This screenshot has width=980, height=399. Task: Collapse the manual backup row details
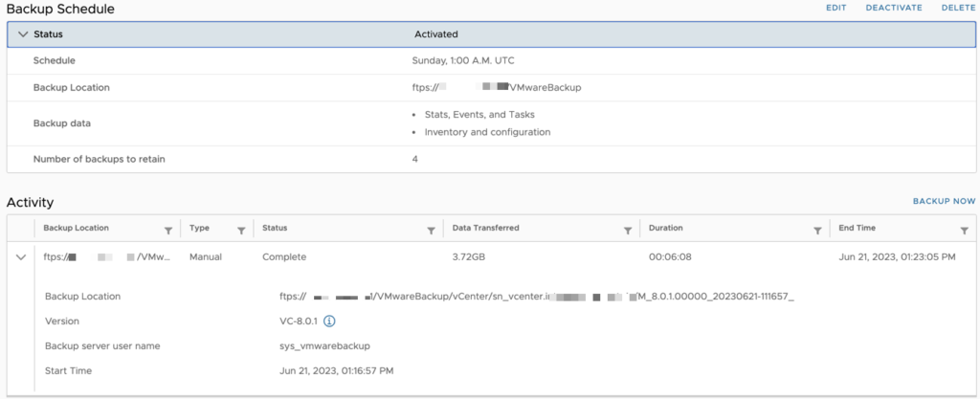21,256
